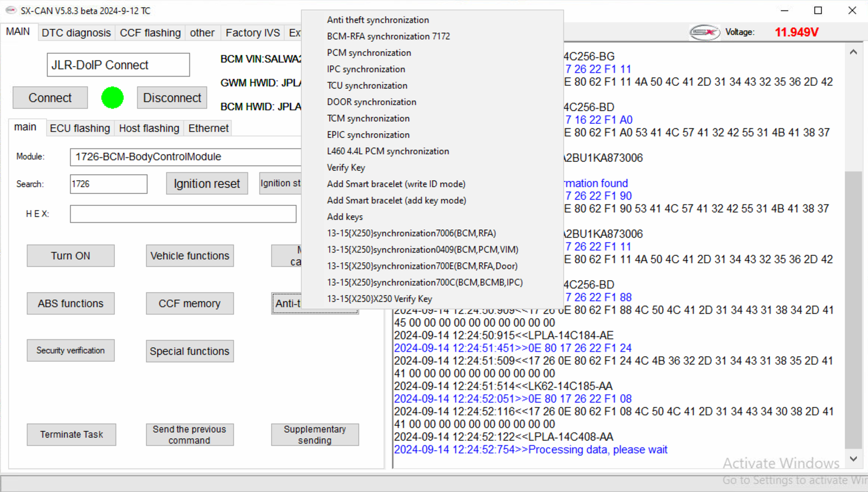Screen dimensions: 868x492
Task: Open the DTC diagnosis tab
Action: click(x=76, y=33)
